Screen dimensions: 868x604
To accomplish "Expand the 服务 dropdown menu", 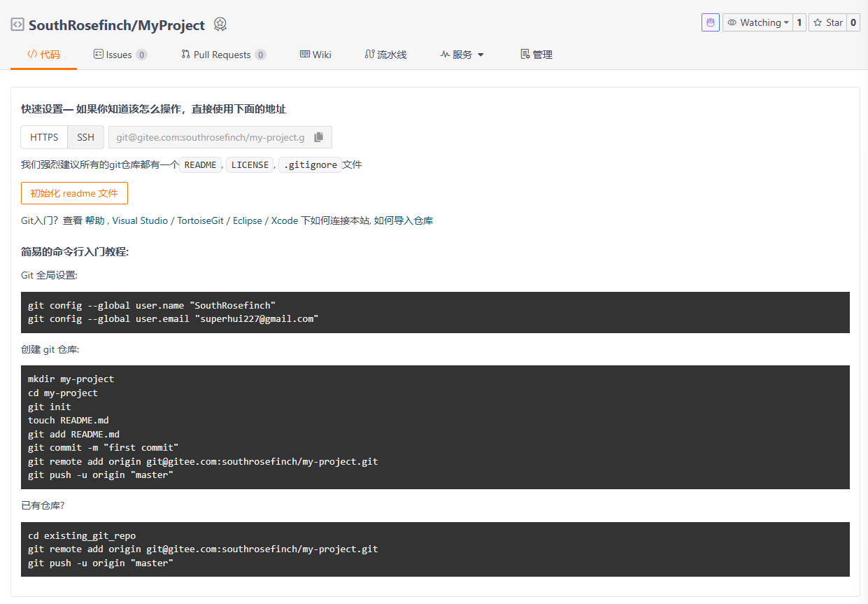I will [x=462, y=55].
